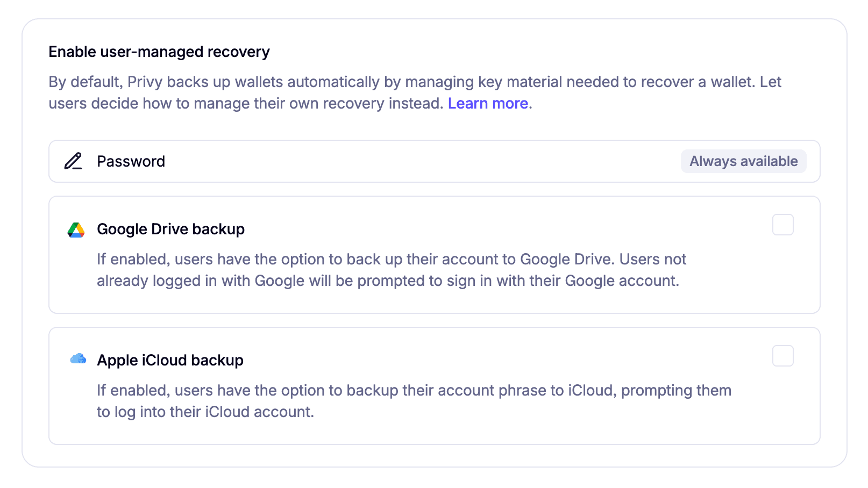Click the pencil icon beside Password
Screen dimensions: 868x488
point(73,161)
